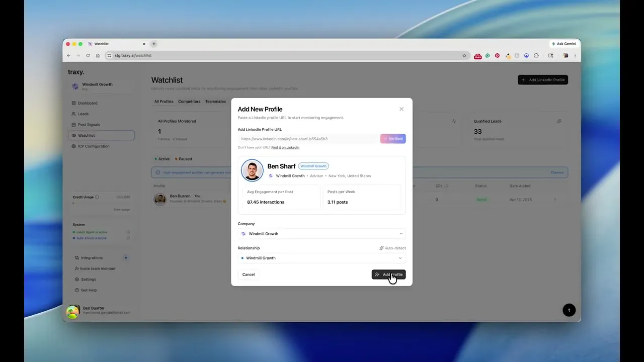Reload the browser page

[88, 56]
